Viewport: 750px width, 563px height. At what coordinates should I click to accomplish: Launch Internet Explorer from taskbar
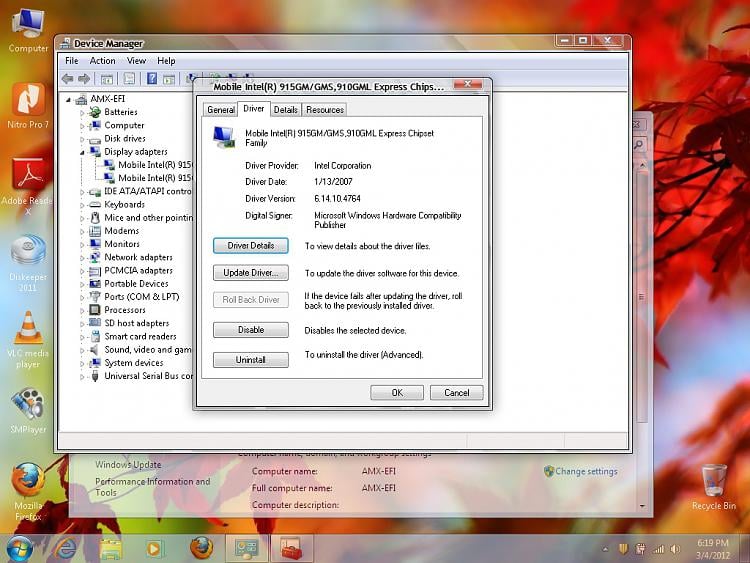[x=64, y=549]
